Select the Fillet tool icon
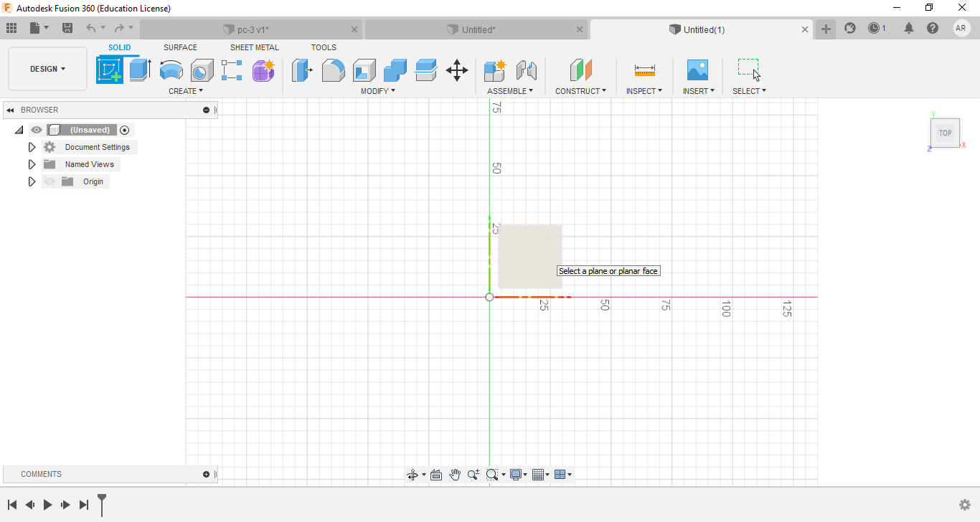Viewport: 980px width, 522px height. (x=333, y=70)
